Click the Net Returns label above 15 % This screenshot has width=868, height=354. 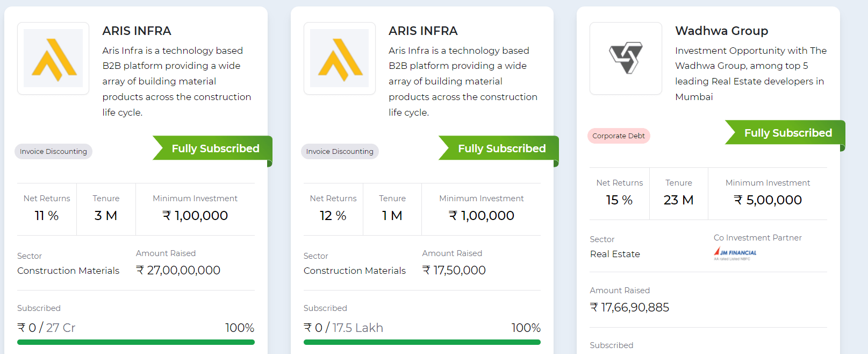tap(620, 183)
